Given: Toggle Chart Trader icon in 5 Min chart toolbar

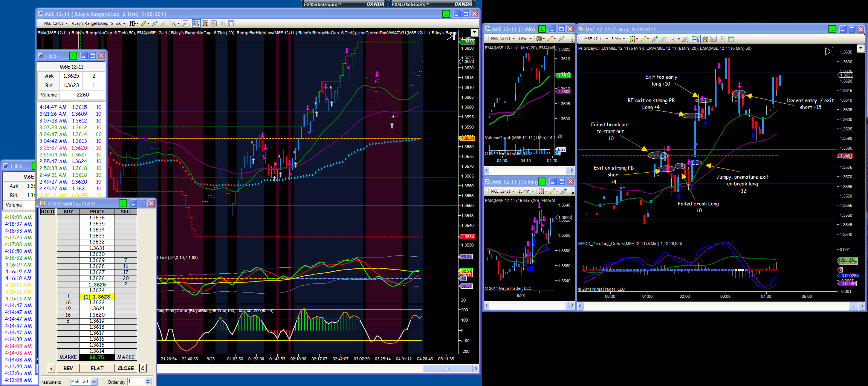Looking at the screenshot, I should tap(696, 39).
